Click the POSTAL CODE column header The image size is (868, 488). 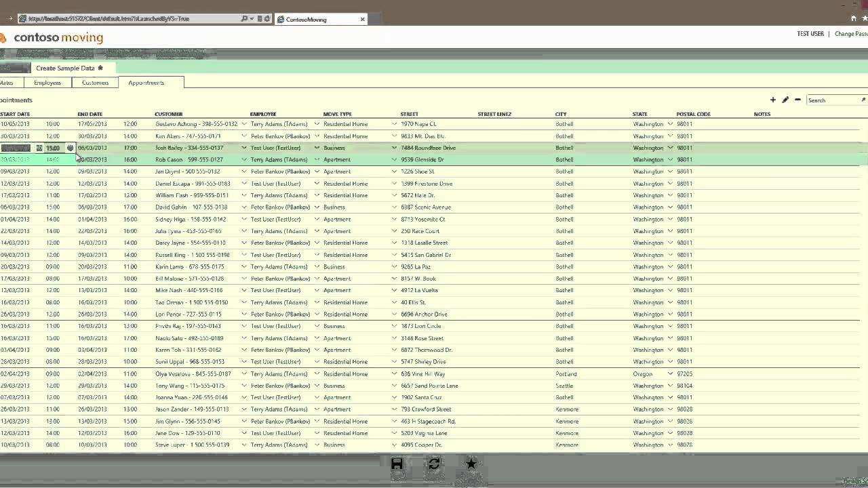693,114
